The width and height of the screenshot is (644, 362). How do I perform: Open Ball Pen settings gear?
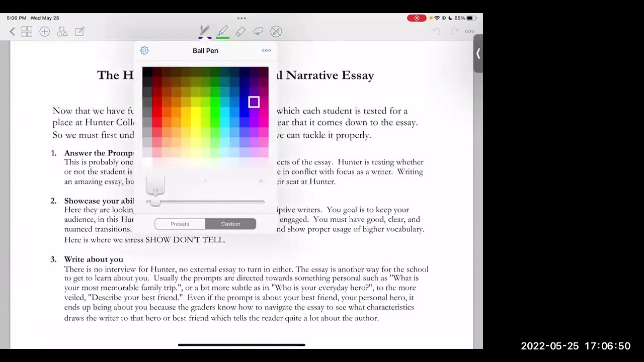(144, 50)
